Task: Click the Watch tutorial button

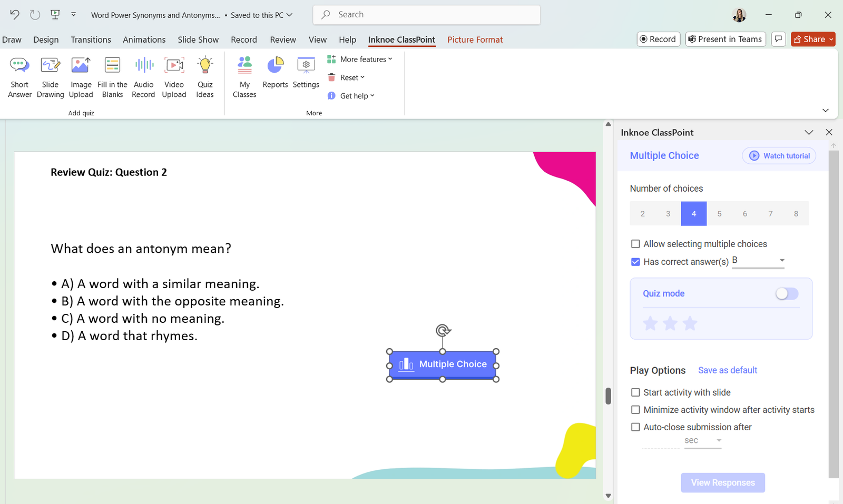Action: pyautogui.click(x=779, y=156)
